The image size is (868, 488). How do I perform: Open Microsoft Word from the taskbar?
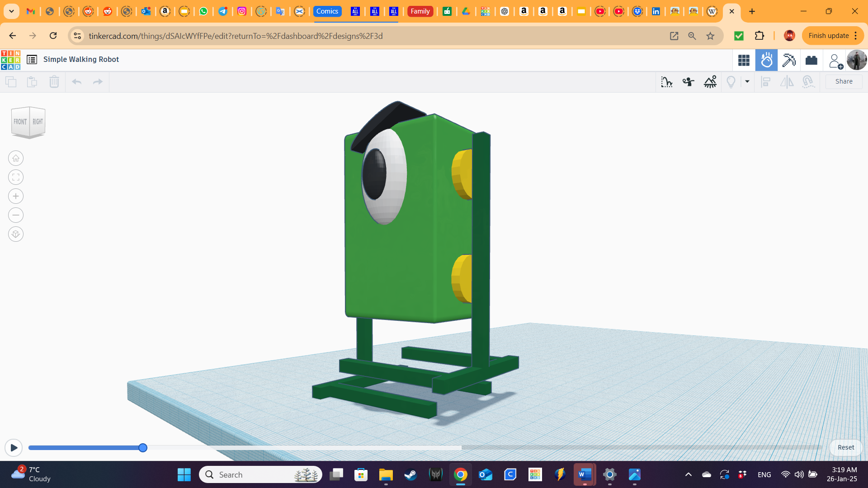[x=584, y=474]
